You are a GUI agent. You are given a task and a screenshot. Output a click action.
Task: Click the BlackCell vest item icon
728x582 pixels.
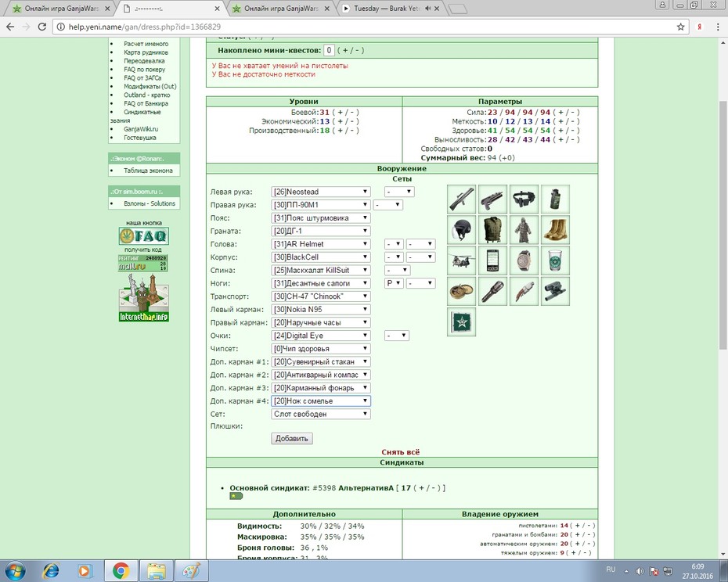tap(492, 230)
